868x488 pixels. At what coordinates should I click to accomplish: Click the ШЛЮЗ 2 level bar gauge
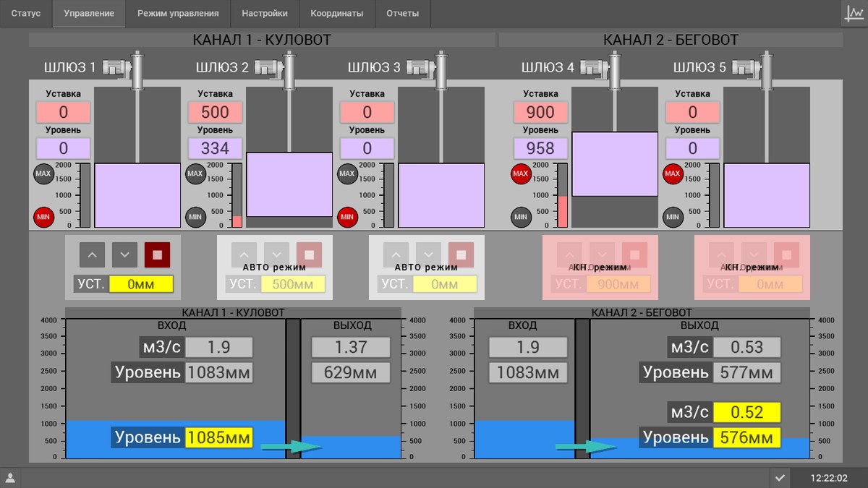point(237,195)
